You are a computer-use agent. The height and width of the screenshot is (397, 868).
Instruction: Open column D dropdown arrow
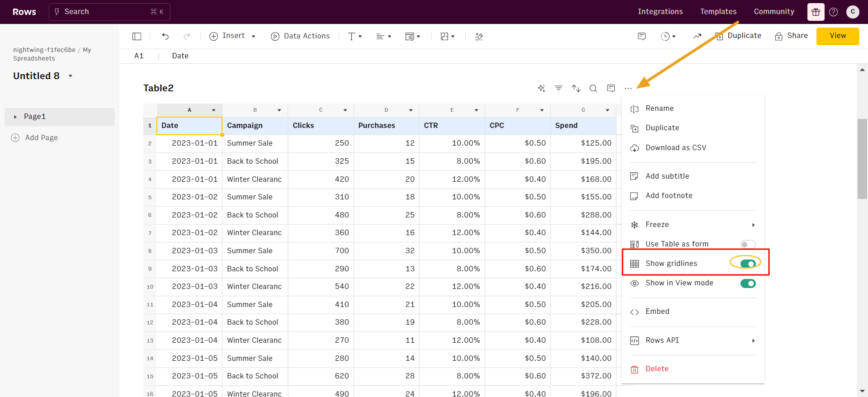pyautogui.click(x=411, y=110)
